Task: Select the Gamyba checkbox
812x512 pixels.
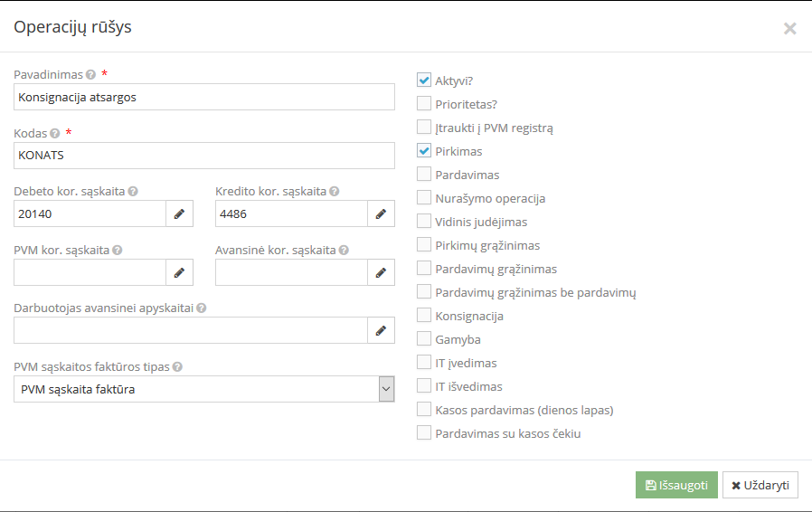Action: pos(424,339)
